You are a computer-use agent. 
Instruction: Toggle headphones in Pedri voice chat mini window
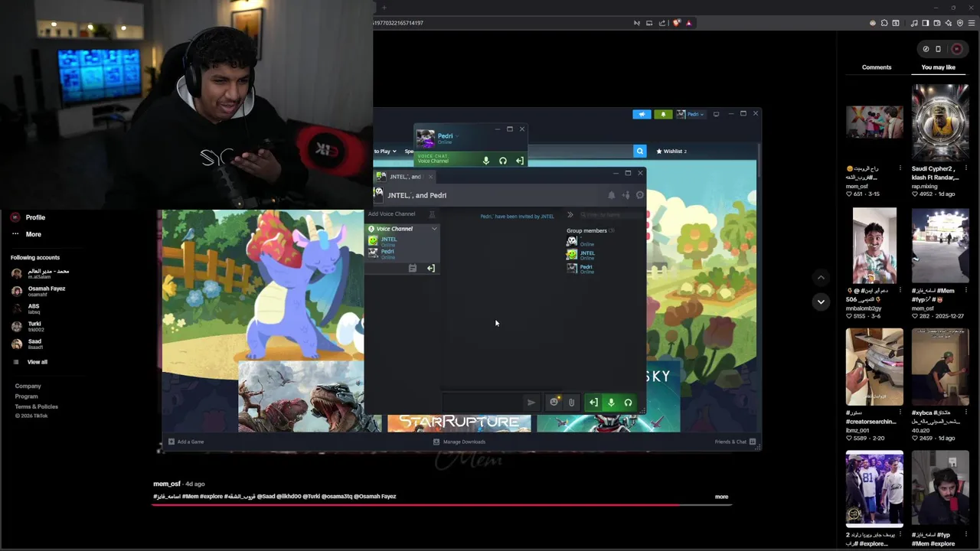tap(503, 161)
